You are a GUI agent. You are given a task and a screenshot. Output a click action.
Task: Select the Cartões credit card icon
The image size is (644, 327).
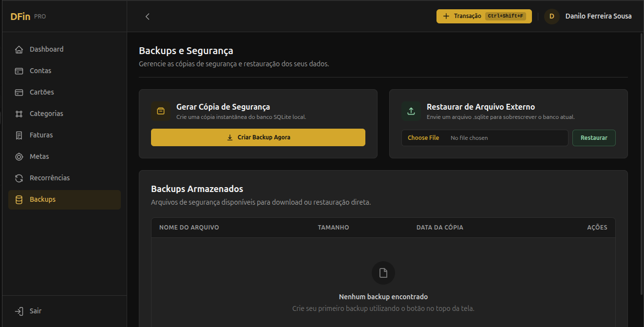point(19,92)
